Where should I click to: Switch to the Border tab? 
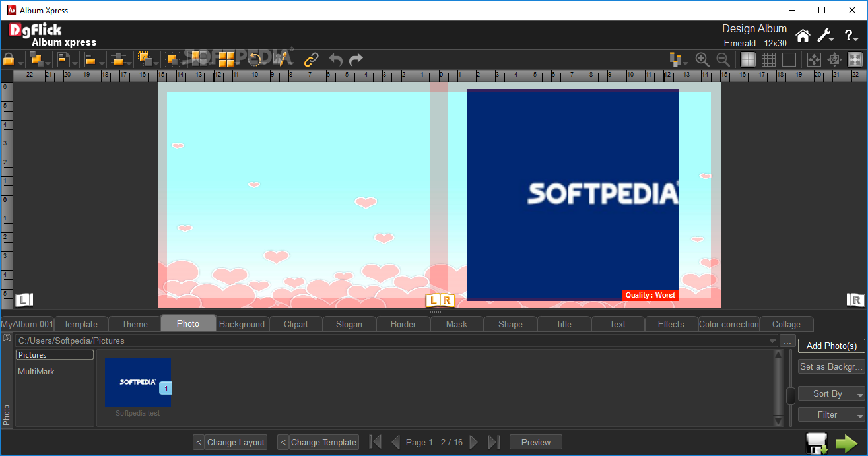click(x=403, y=324)
